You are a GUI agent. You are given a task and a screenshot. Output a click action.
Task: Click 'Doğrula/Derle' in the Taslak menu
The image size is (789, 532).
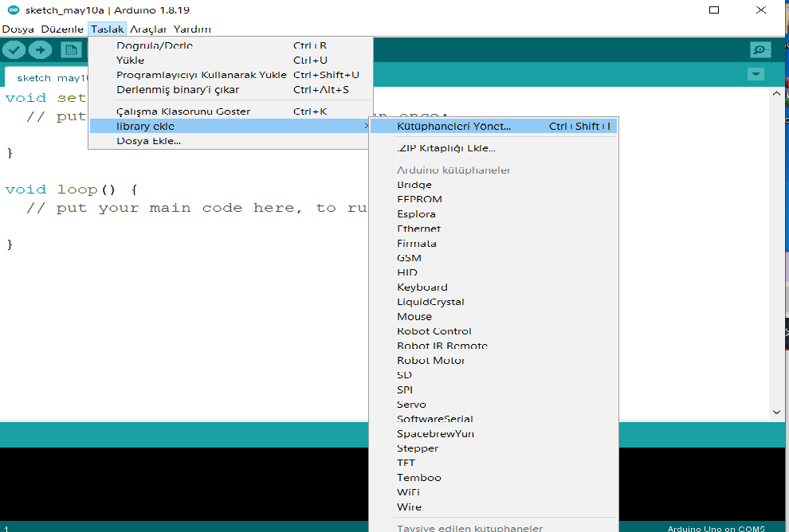(x=155, y=46)
